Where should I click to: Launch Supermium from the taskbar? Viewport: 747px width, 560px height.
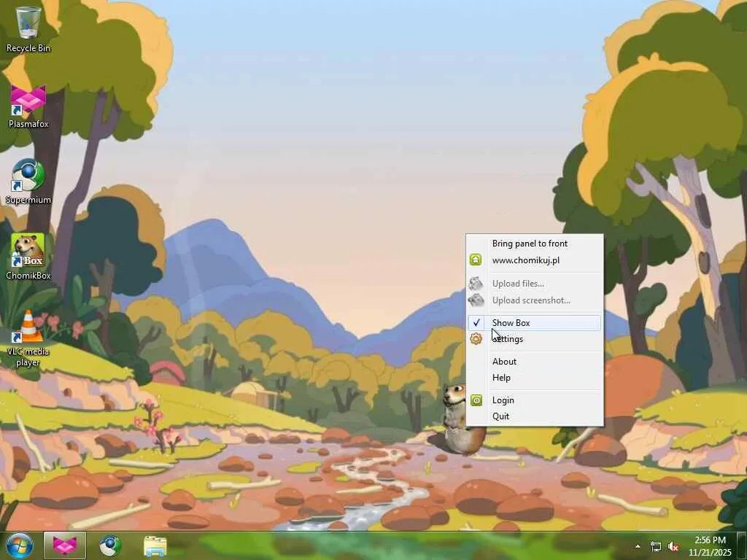click(x=110, y=545)
